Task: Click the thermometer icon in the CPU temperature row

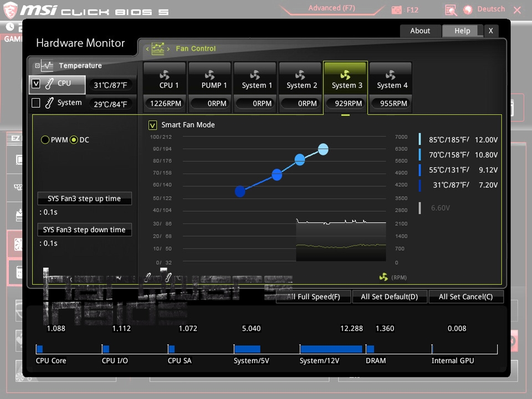Action: [x=49, y=84]
